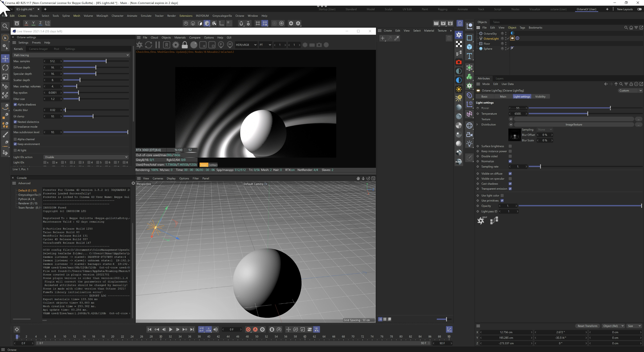The image size is (644, 352).
Task: Open the HDR/sRGB color space dropdown
Action: click(x=246, y=45)
